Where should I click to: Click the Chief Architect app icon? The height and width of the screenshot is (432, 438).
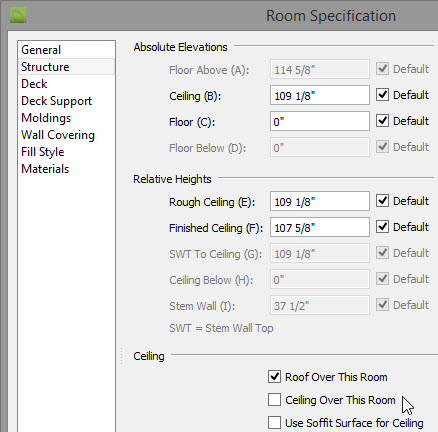[x=18, y=15]
